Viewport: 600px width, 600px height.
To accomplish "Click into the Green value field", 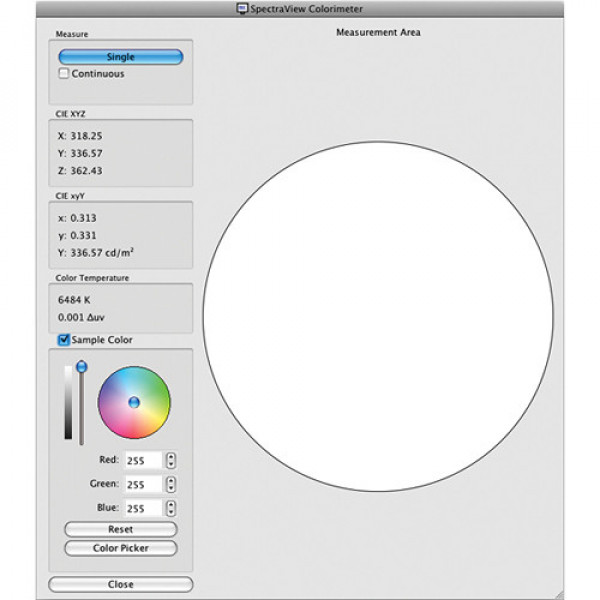I will (143, 484).
